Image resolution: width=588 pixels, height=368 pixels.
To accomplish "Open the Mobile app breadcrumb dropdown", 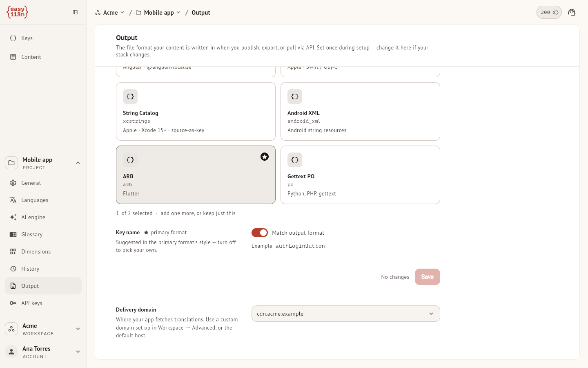I will click(158, 13).
